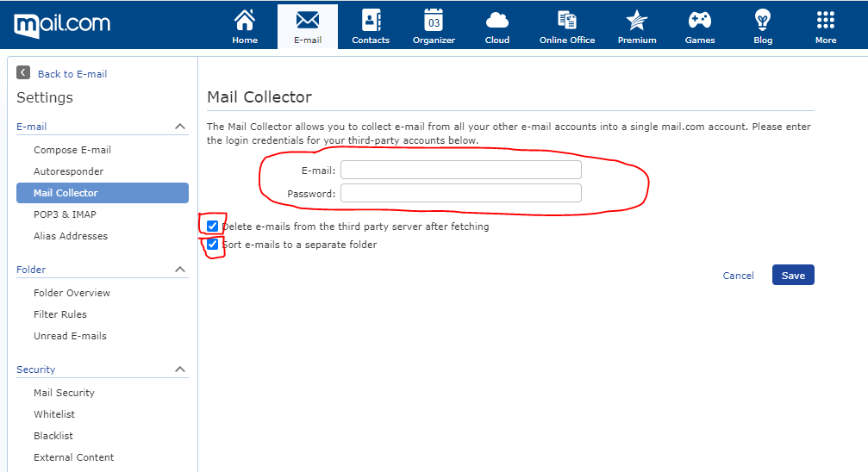
Task: Open the More apps grid icon
Action: (x=826, y=21)
